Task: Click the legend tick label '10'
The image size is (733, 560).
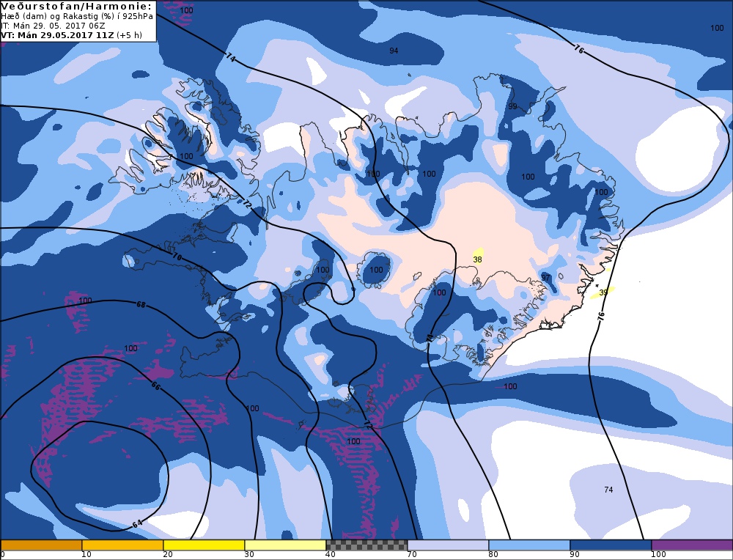Action: (x=86, y=554)
